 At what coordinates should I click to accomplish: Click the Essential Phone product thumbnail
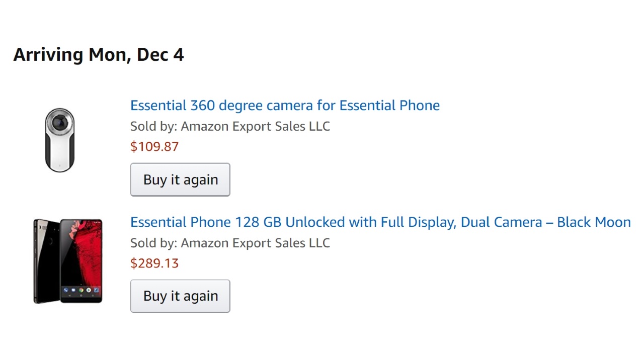[68, 261]
